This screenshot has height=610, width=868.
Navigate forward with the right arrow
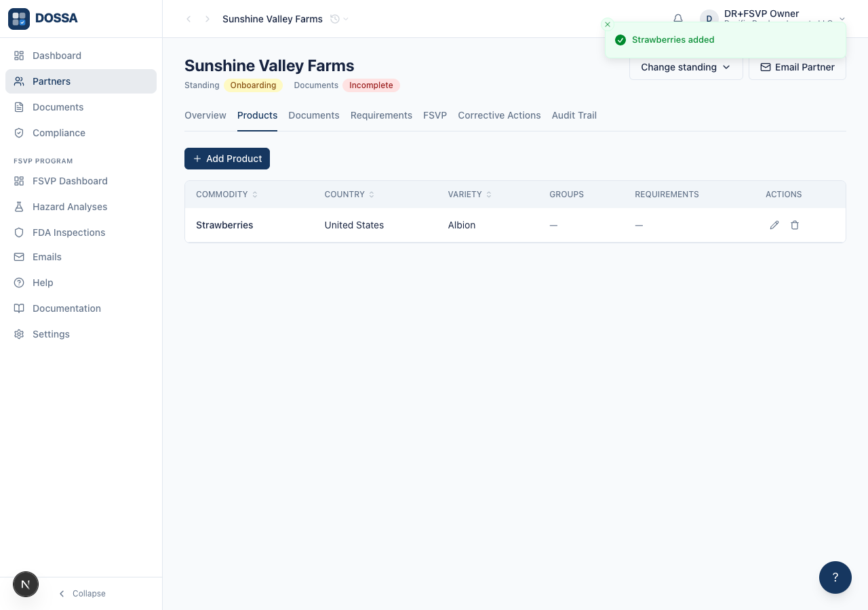[x=208, y=19]
